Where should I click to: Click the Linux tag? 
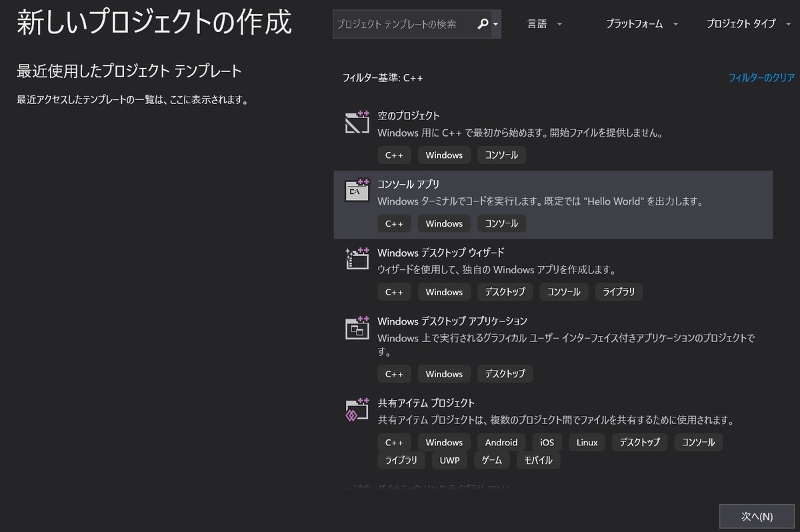587,443
